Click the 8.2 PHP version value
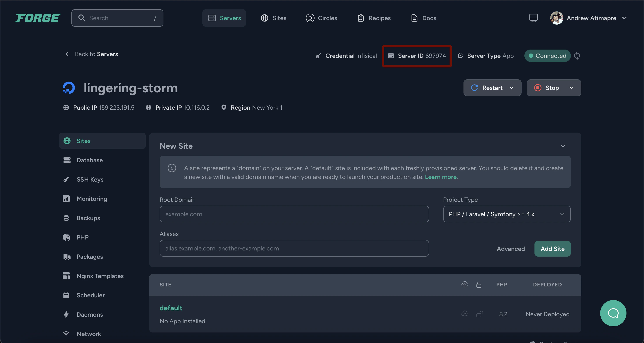644x343 pixels. pyautogui.click(x=503, y=314)
